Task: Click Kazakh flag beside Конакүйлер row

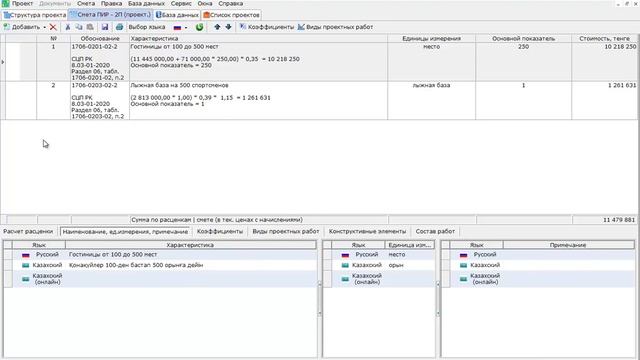Action: [26, 265]
